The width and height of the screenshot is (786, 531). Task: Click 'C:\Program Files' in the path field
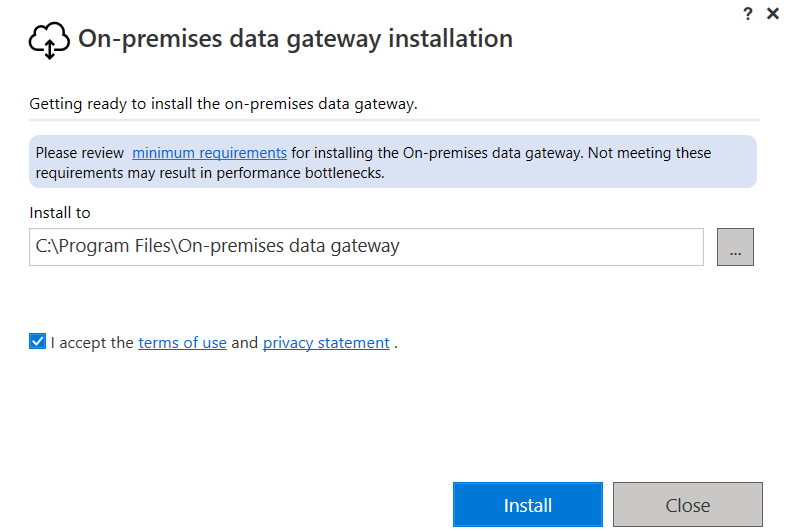tap(103, 247)
